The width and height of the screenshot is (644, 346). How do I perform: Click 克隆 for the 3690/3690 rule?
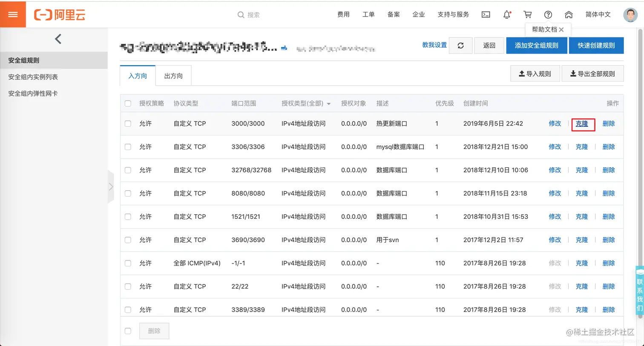(x=582, y=240)
